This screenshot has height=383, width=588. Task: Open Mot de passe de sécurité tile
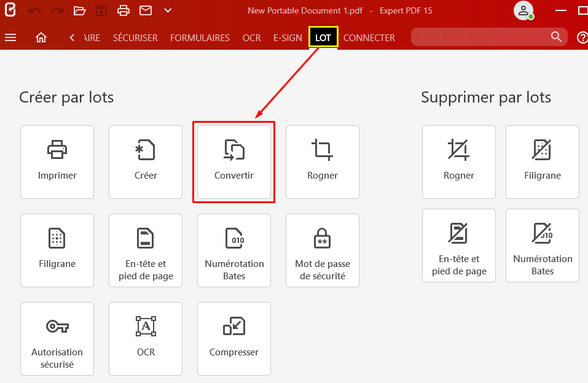pos(323,250)
